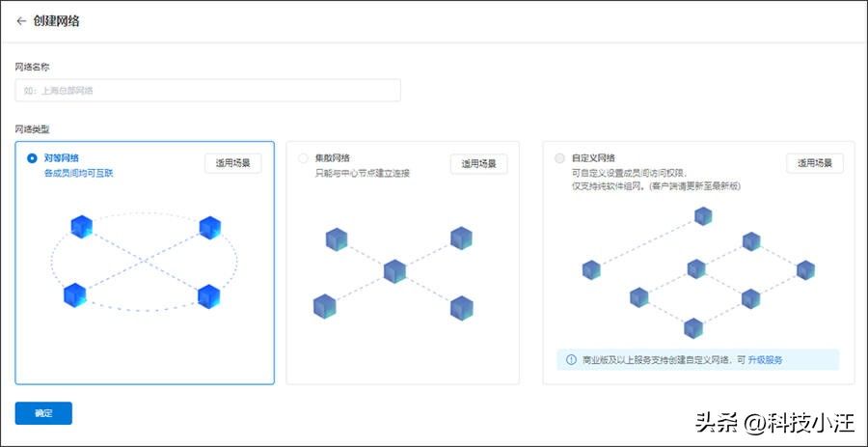868x447 pixels.
Task: Click top-left cube in 集散网络 diagram
Action: click(x=336, y=238)
